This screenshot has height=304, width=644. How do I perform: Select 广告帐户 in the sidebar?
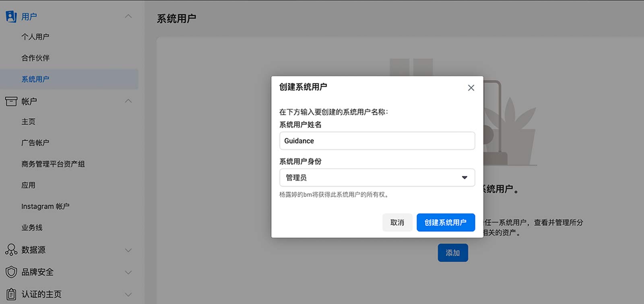[x=35, y=143]
